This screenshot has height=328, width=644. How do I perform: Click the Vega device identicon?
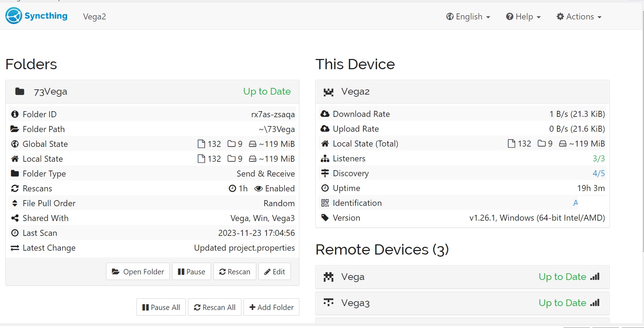329,277
